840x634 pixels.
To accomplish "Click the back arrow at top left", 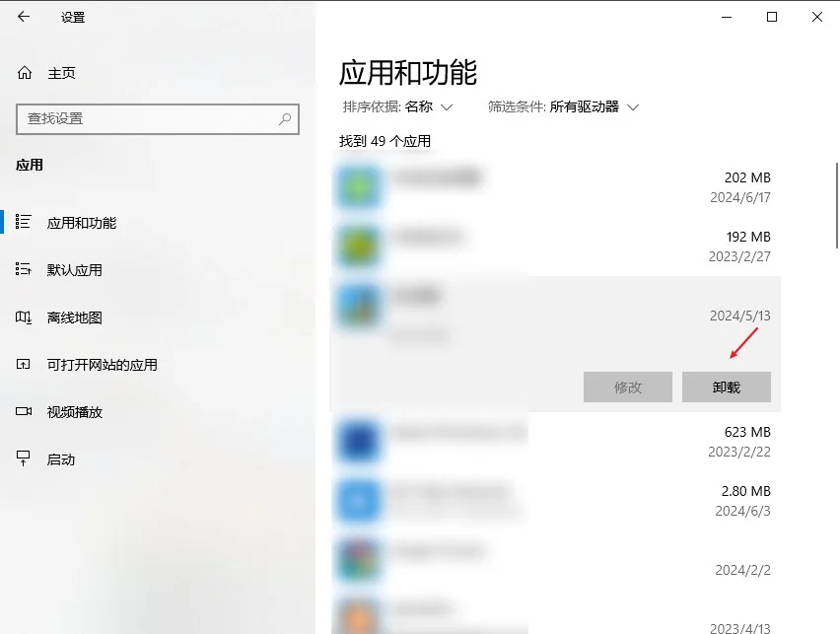I will tap(22, 17).
